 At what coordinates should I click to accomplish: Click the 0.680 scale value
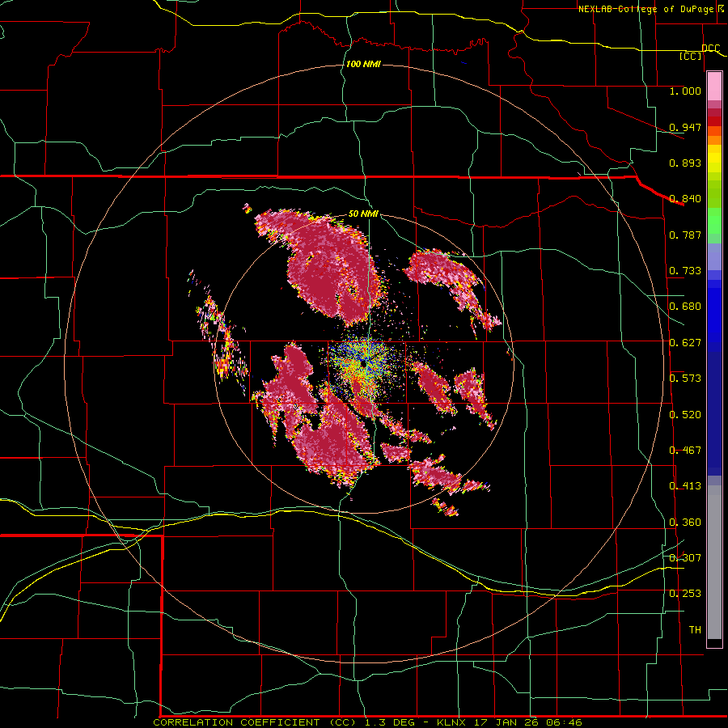coord(685,307)
